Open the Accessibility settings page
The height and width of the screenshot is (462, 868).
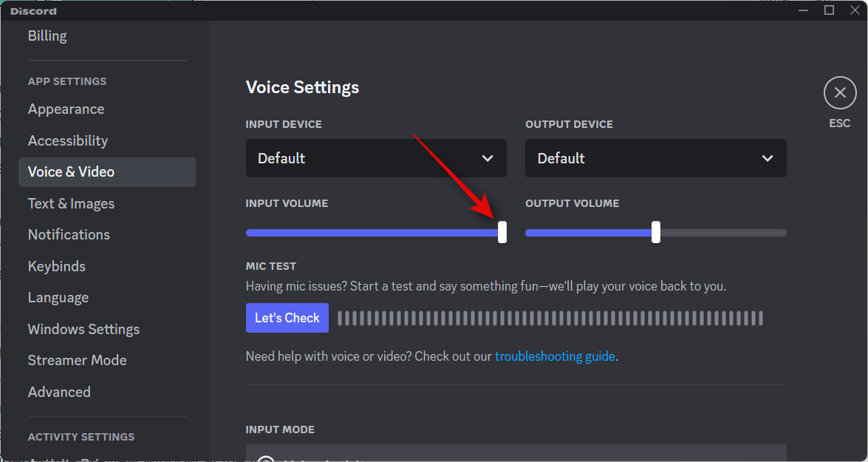(68, 140)
